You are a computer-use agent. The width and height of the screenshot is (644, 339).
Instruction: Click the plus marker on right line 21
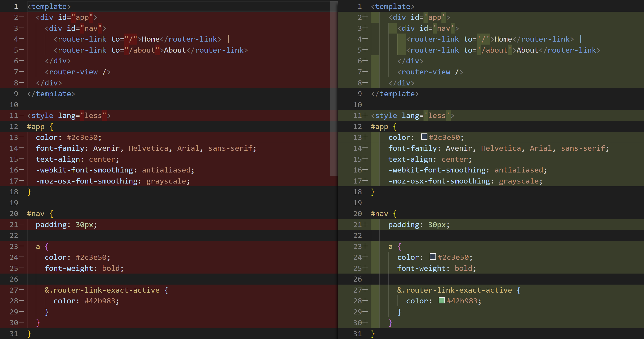[365, 225]
